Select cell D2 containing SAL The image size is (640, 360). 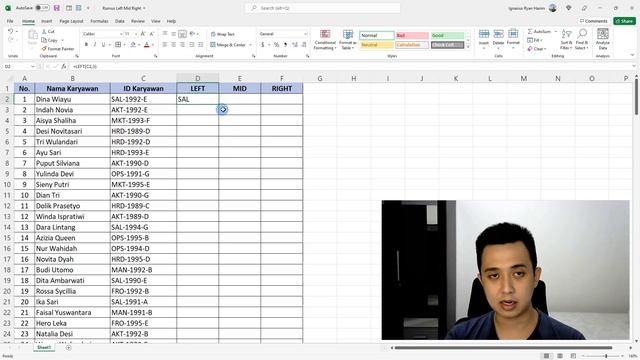(198, 99)
